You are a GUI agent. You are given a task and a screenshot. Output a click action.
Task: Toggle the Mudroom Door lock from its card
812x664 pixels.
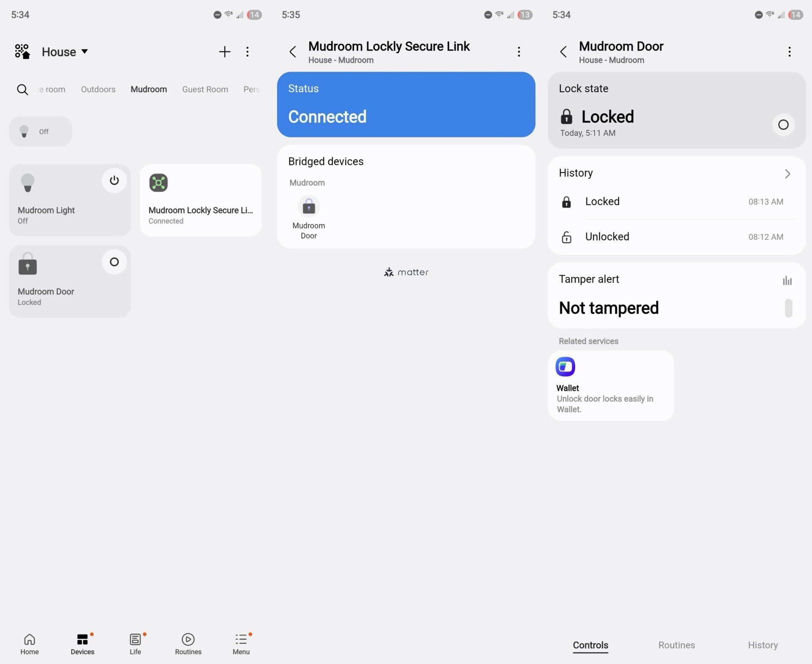coord(114,262)
